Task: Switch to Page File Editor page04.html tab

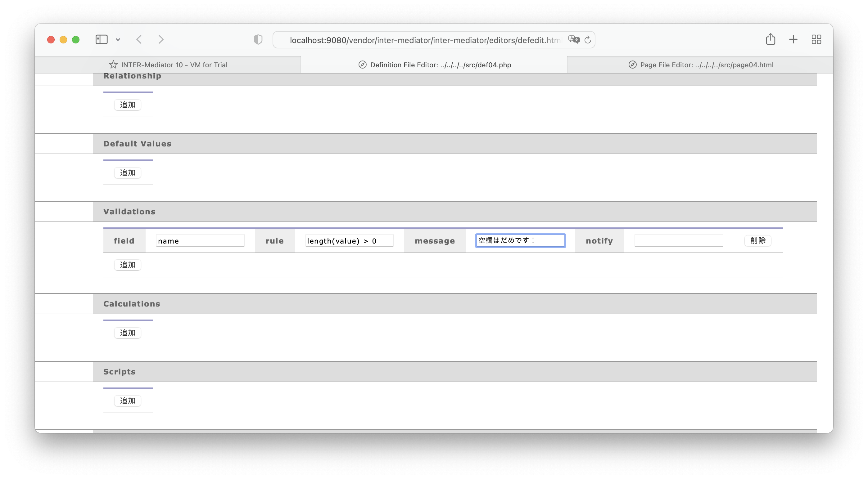Action: point(700,65)
